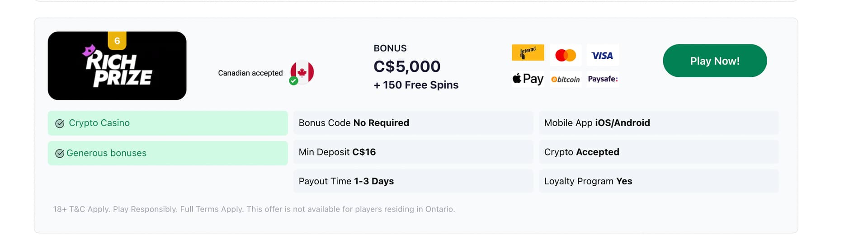Click the Mobile App iOS/Android row

(658, 123)
